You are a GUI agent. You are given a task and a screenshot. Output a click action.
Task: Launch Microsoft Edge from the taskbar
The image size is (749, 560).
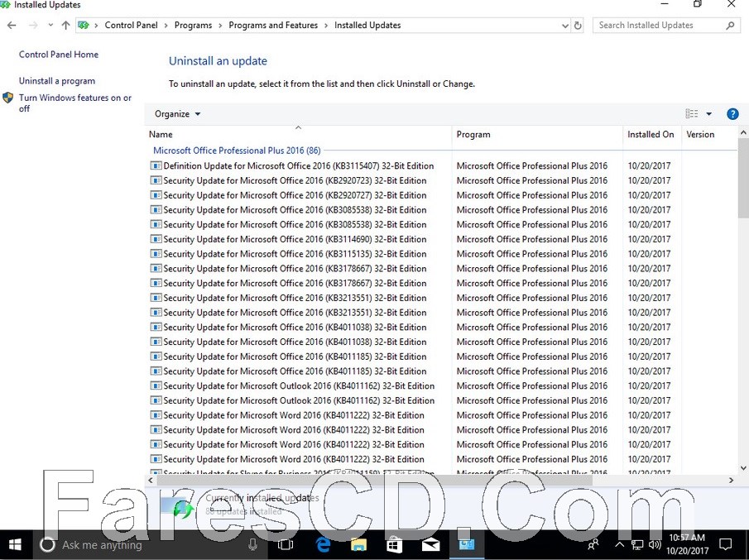pos(323,545)
